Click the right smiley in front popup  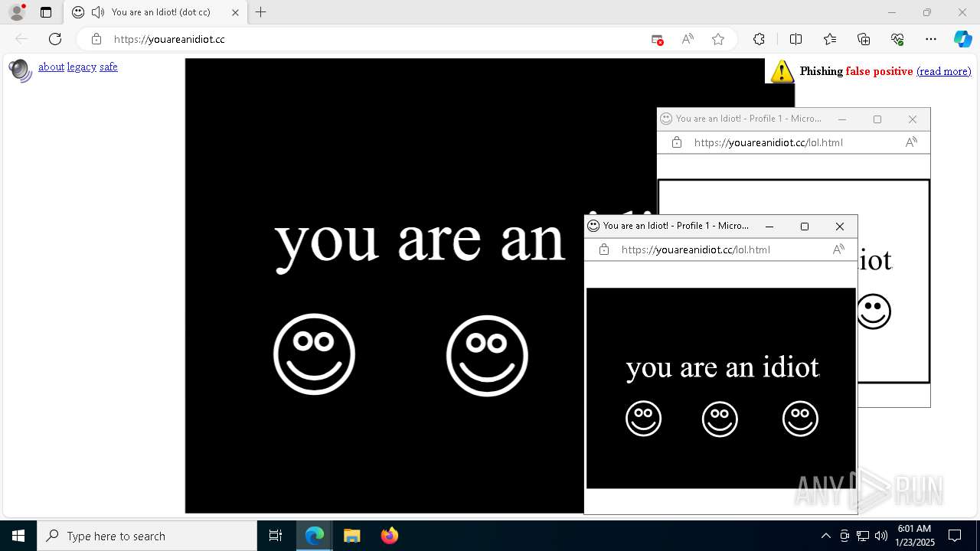[800, 419]
